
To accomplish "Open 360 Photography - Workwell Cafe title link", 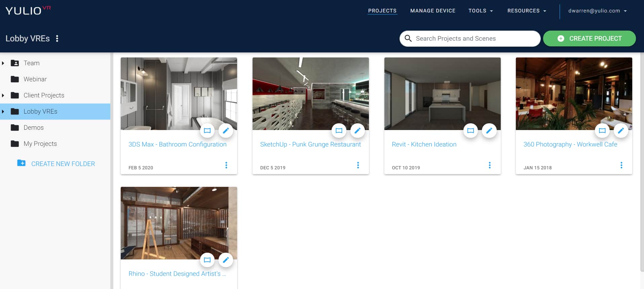I will [x=570, y=144].
